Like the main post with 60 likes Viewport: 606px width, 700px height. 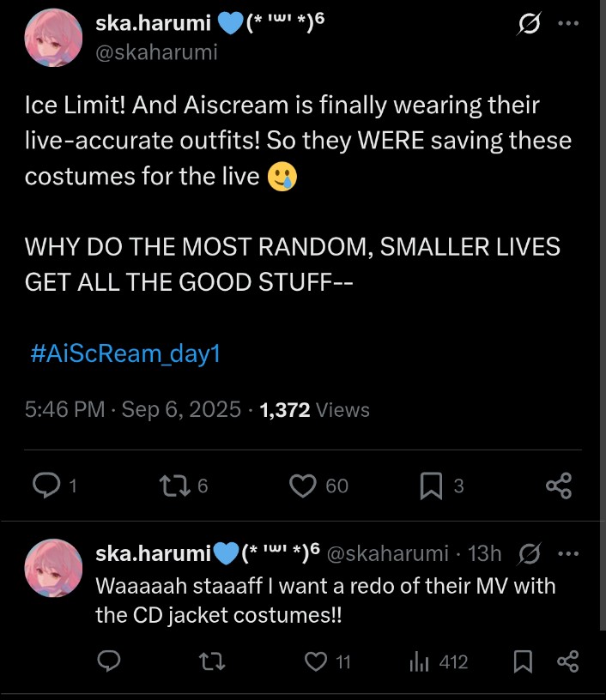click(302, 486)
